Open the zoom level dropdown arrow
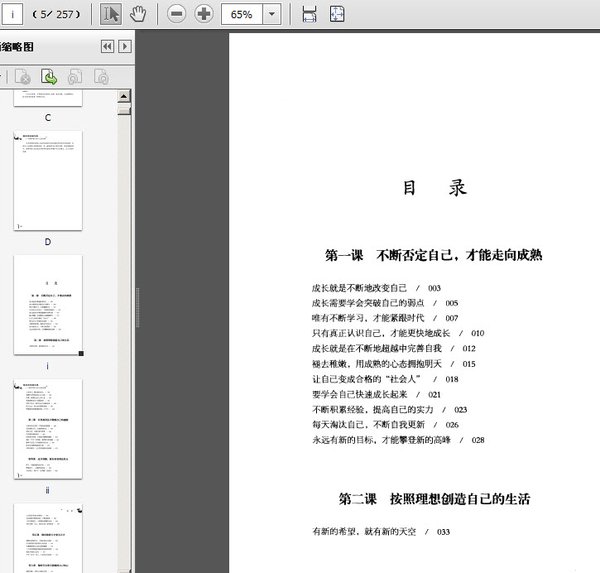 pyautogui.click(x=272, y=14)
